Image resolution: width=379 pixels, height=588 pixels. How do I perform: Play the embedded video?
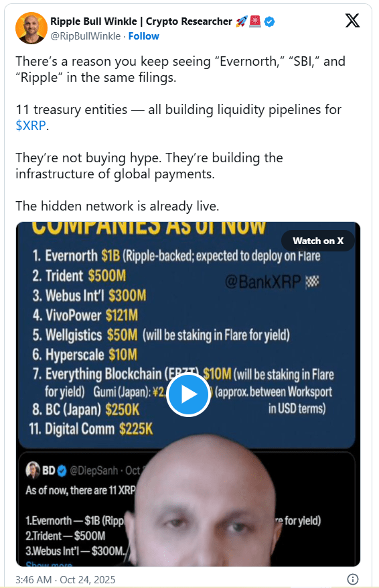point(188,394)
